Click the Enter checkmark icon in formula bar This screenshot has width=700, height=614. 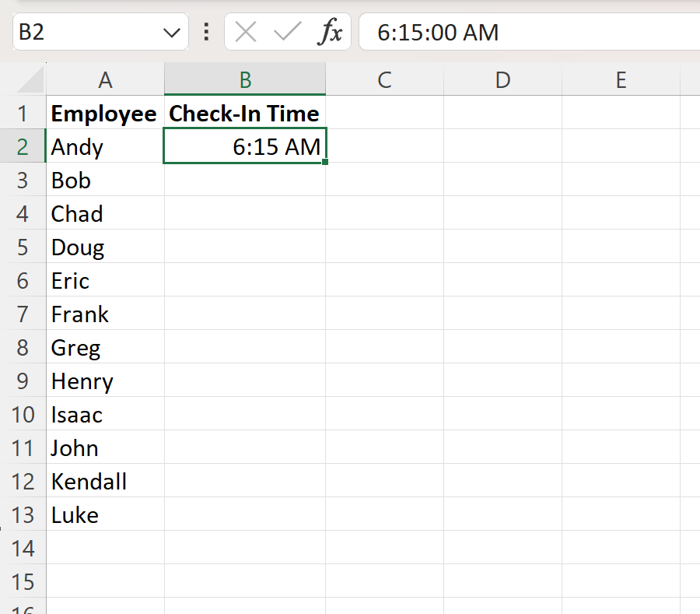[287, 32]
